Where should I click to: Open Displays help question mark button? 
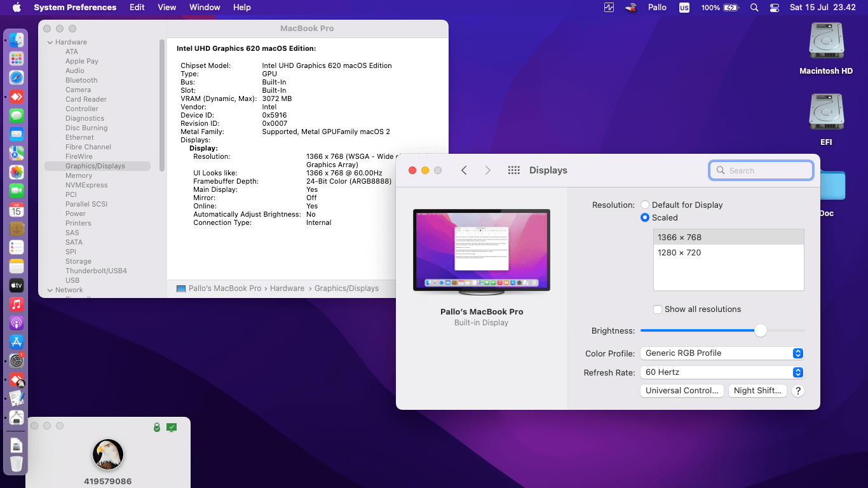pyautogui.click(x=799, y=391)
